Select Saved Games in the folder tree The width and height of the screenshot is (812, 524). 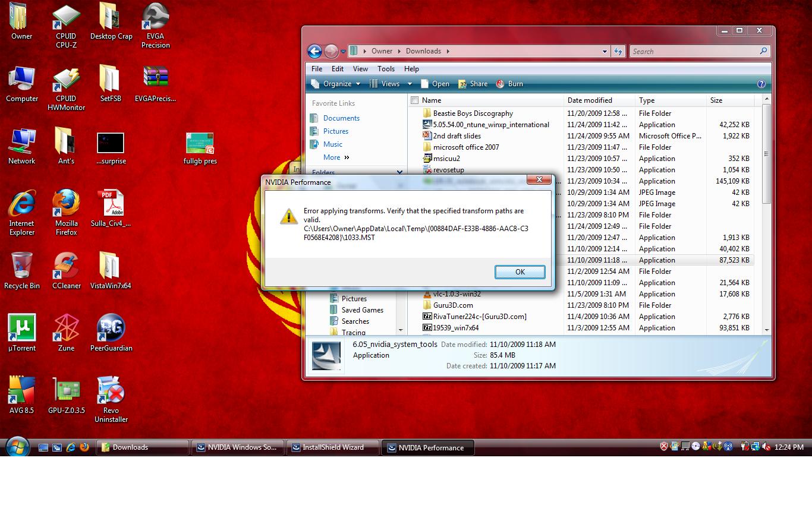(362, 310)
